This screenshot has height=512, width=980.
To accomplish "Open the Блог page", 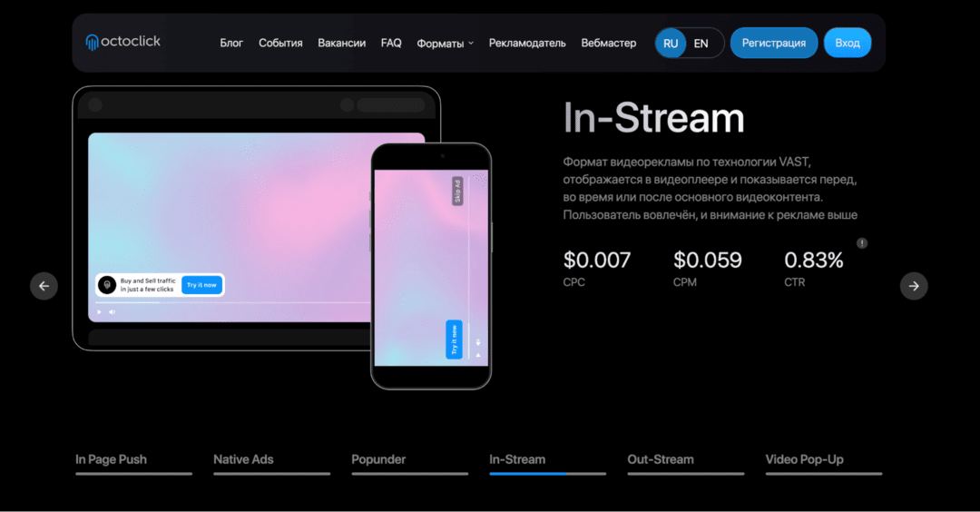I will click(231, 44).
